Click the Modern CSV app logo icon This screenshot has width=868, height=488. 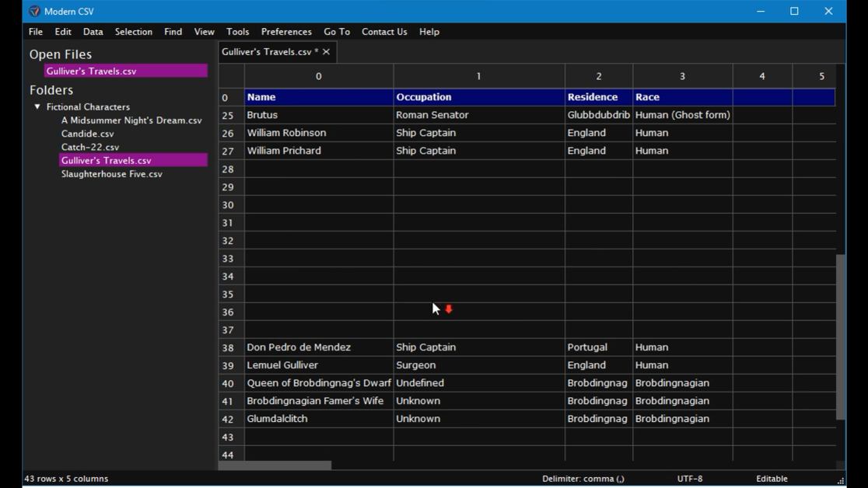tap(34, 12)
